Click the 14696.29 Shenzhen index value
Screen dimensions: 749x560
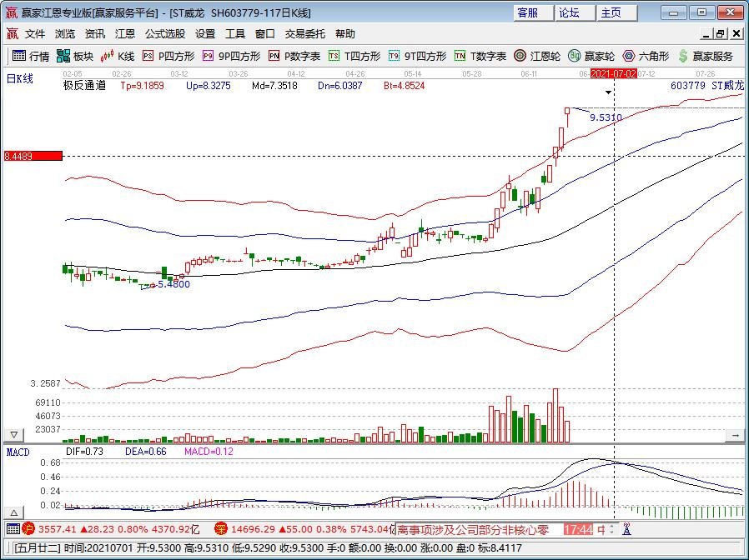click(252, 529)
